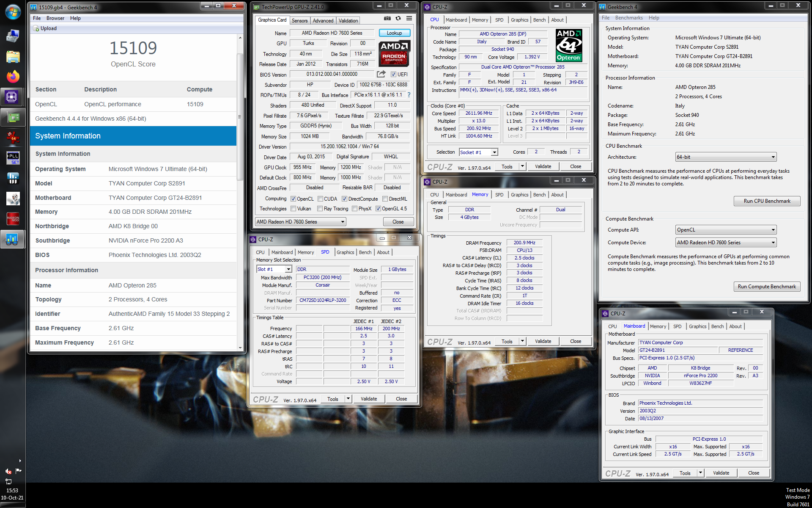Click the GPU-Z refresh arrows icon
The image size is (812, 508).
[x=398, y=18]
